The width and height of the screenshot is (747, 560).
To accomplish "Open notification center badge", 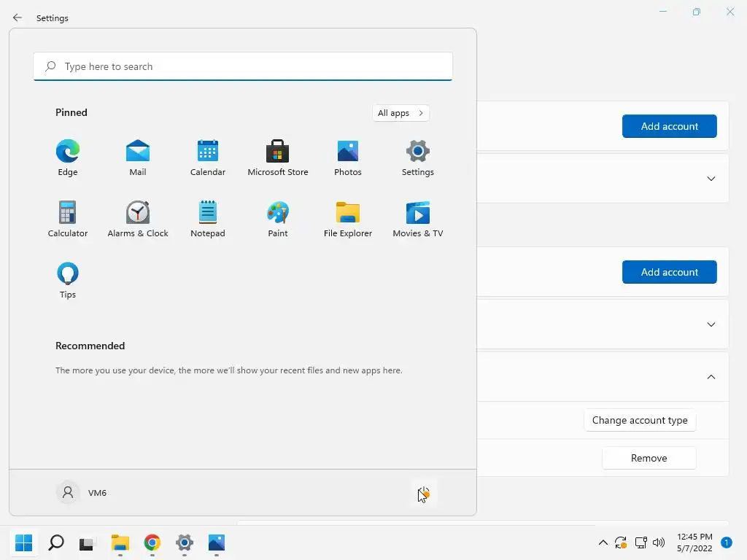I will pos(726,542).
